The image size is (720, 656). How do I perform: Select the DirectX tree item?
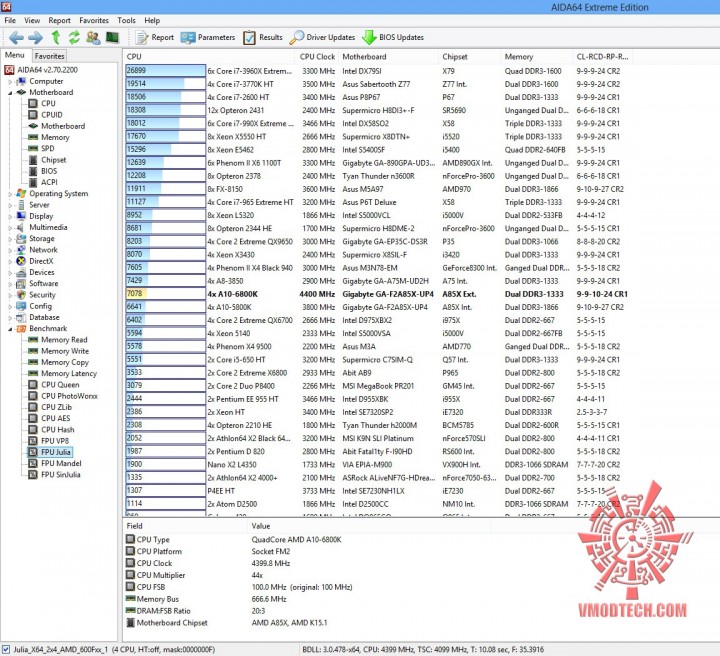[x=35, y=261]
